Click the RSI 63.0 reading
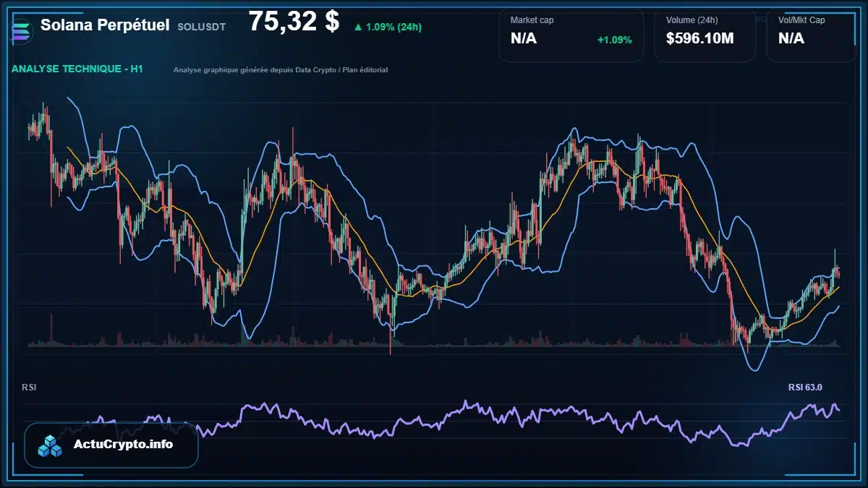868x488 pixels. click(805, 388)
